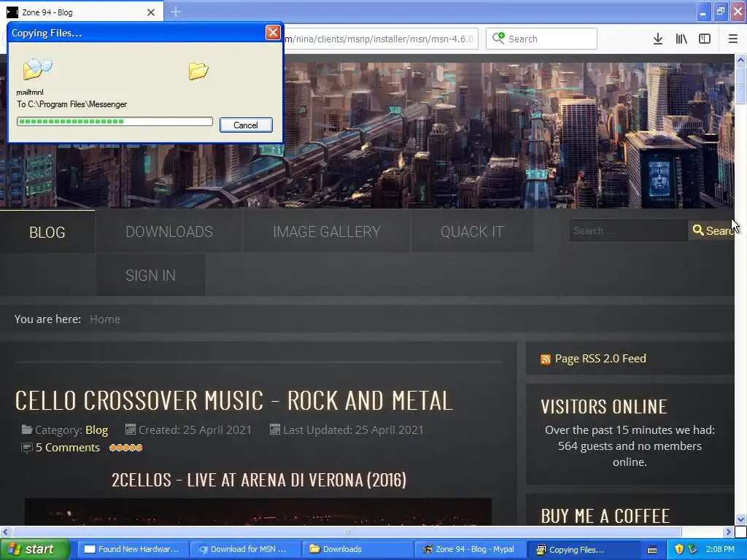Click the website search input field
The width and height of the screenshot is (747, 560).
click(628, 230)
